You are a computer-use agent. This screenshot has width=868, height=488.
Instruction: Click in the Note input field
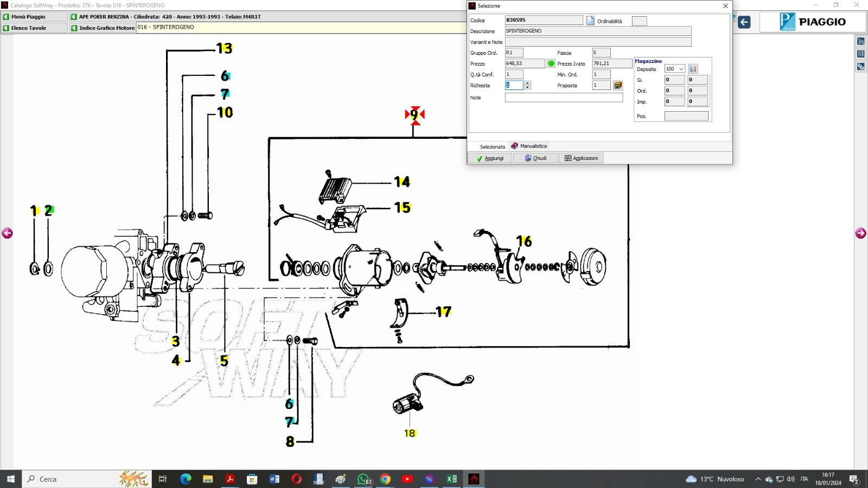(564, 98)
